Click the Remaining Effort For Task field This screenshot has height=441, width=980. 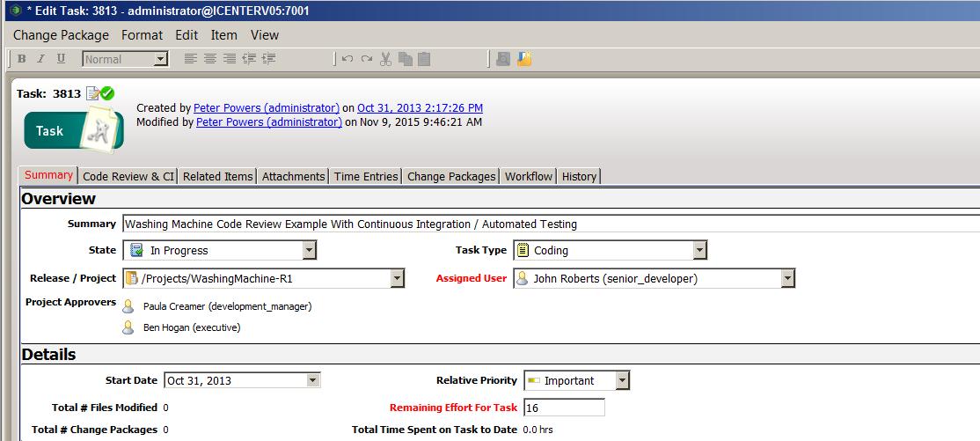click(x=564, y=408)
